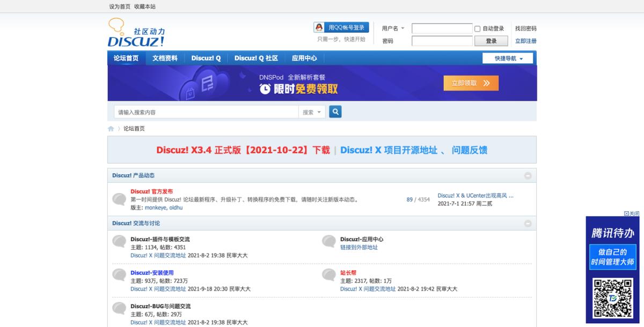Click the magnifier search button
644x327 pixels.
click(x=335, y=112)
